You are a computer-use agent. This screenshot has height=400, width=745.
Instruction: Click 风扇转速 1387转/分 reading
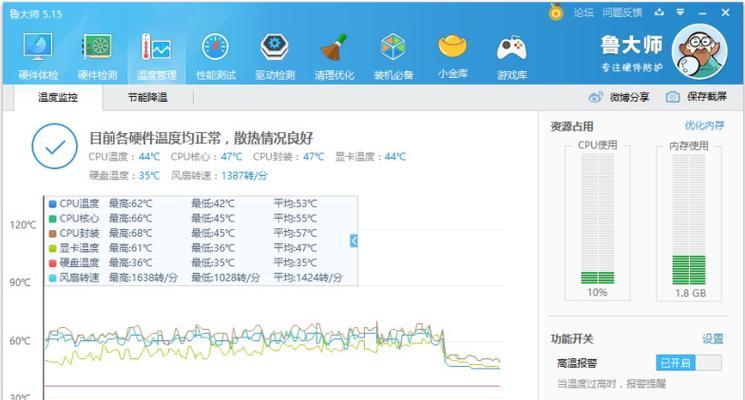coord(219,176)
